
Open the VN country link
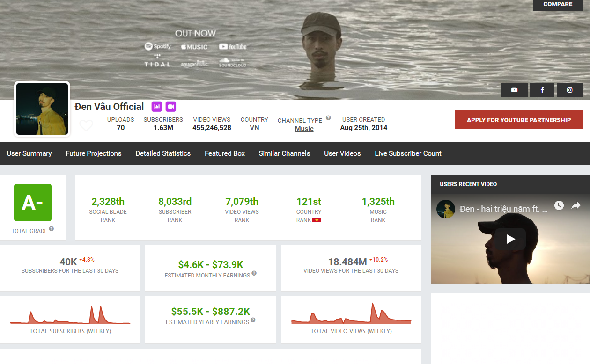254,128
